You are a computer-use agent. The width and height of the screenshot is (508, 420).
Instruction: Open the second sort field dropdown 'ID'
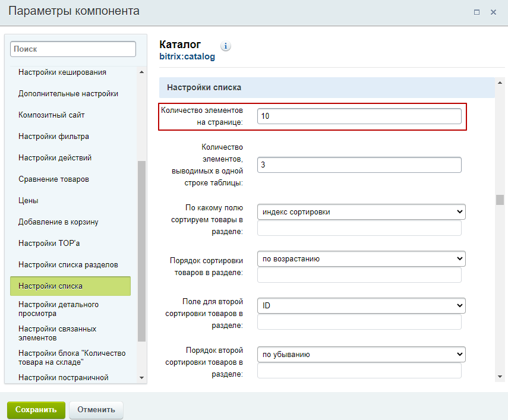point(361,306)
